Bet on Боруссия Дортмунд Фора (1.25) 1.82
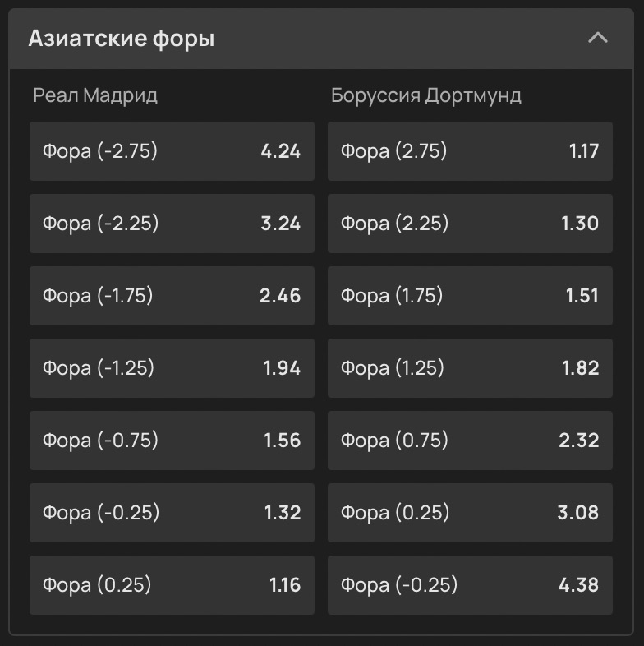The height and width of the screenshot is (646, 644). (470, 368)
